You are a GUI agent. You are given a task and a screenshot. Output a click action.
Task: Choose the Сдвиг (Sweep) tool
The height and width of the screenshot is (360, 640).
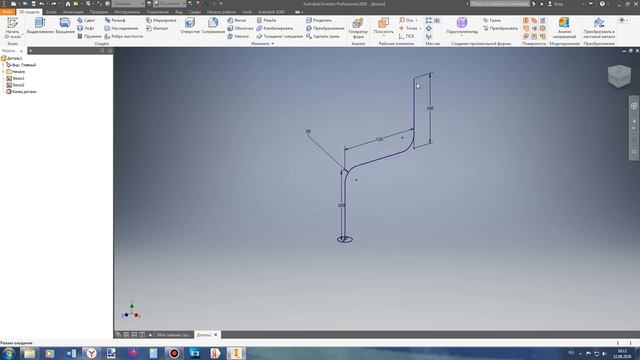coord(86,20)
